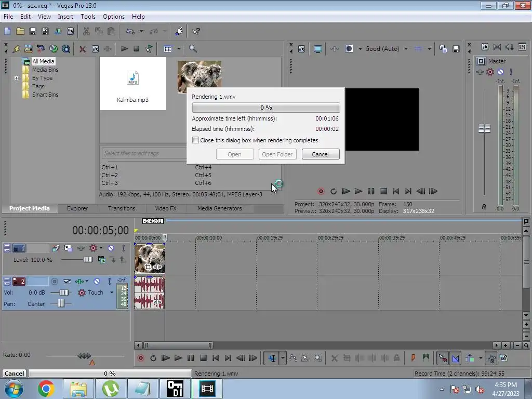Select the Kalimba.mp3 media thumbnail
The image size is (532, 399).
pos(132,84)
